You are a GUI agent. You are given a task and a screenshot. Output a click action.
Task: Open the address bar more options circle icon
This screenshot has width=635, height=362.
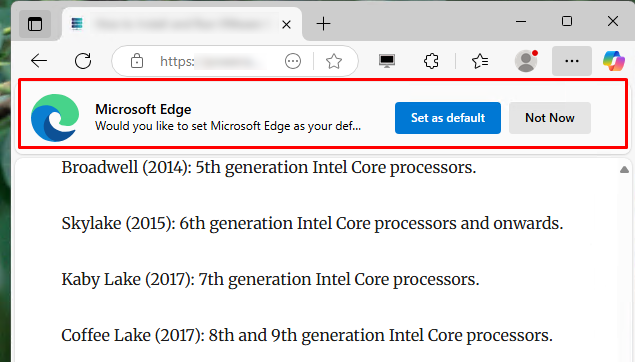coord(293,61)
